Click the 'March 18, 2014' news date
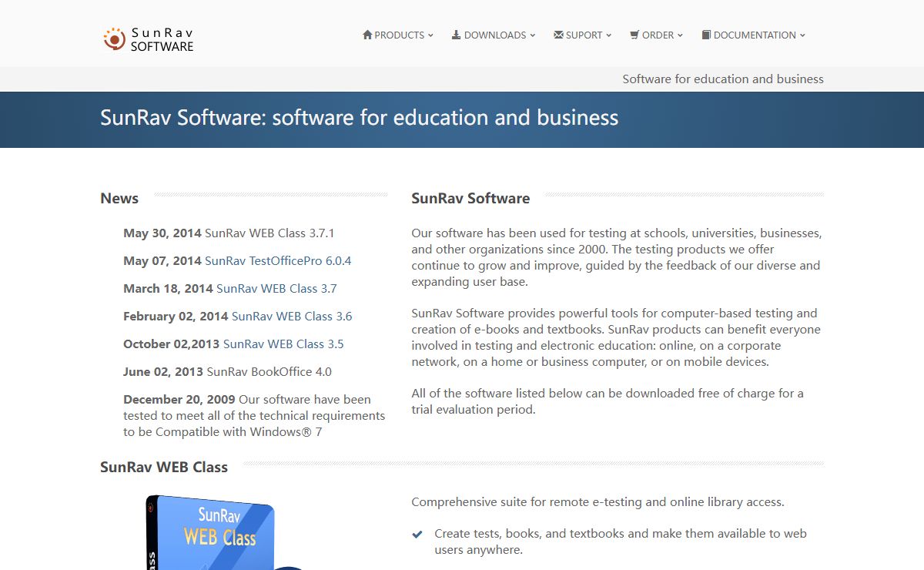This screenshot has width=924, height=570. pyautogui.click(x=168, y=288)
